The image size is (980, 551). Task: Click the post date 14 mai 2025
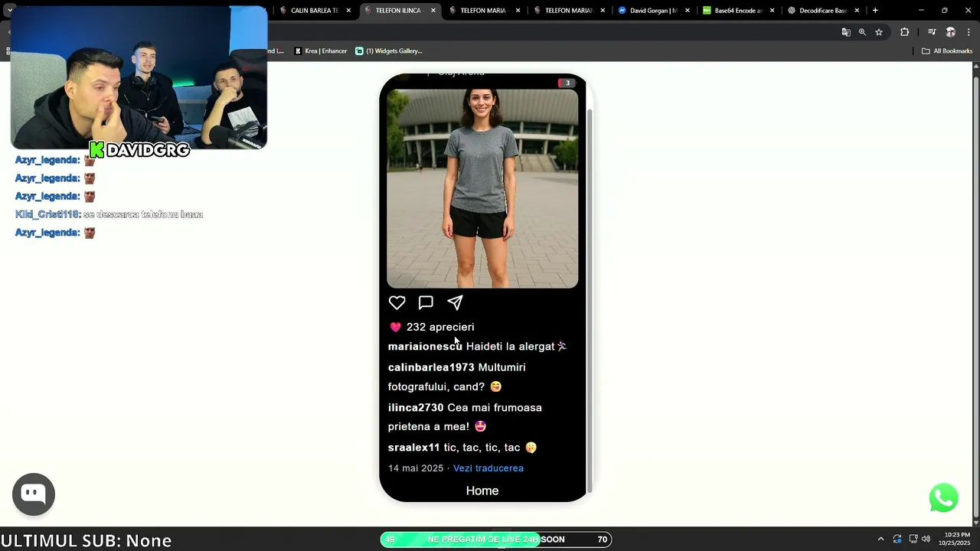[x=416, y=468]
